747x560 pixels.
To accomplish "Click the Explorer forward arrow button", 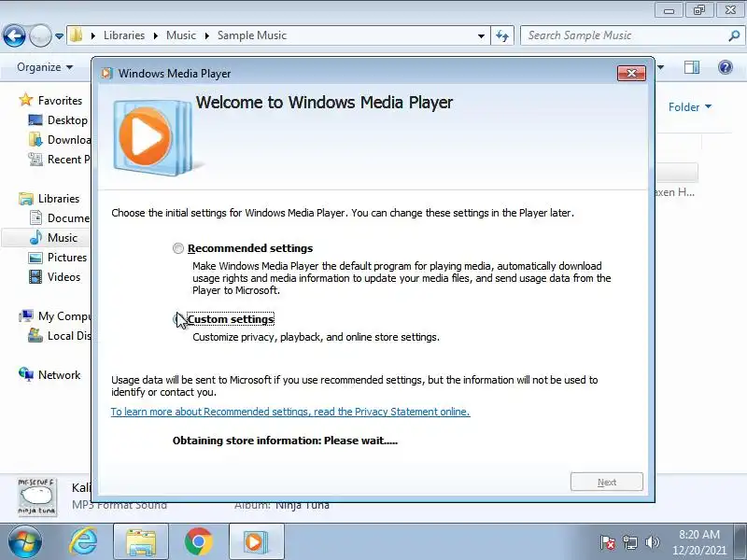I will [x=40, y=35].
